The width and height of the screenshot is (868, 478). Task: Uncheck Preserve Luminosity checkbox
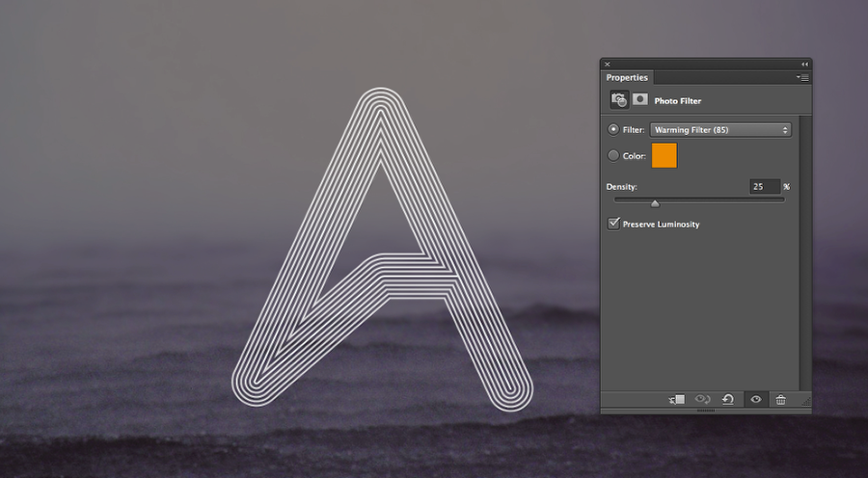pos(613,224)
